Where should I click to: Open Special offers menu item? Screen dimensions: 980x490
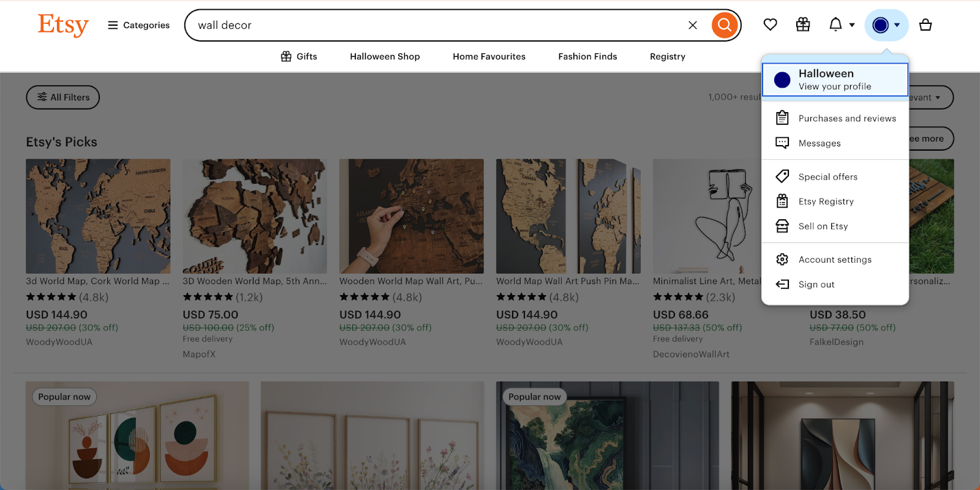point(835,176)
